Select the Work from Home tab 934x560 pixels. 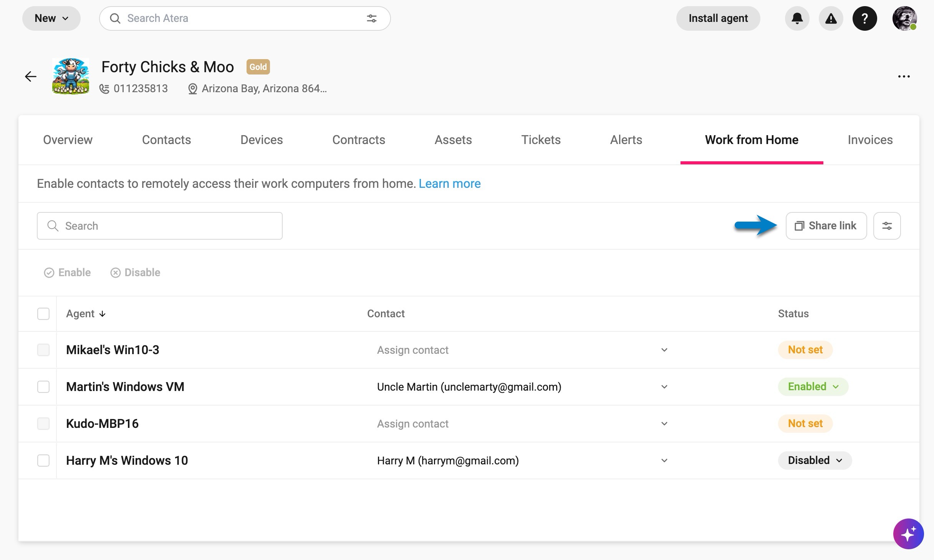pos(752,140)
